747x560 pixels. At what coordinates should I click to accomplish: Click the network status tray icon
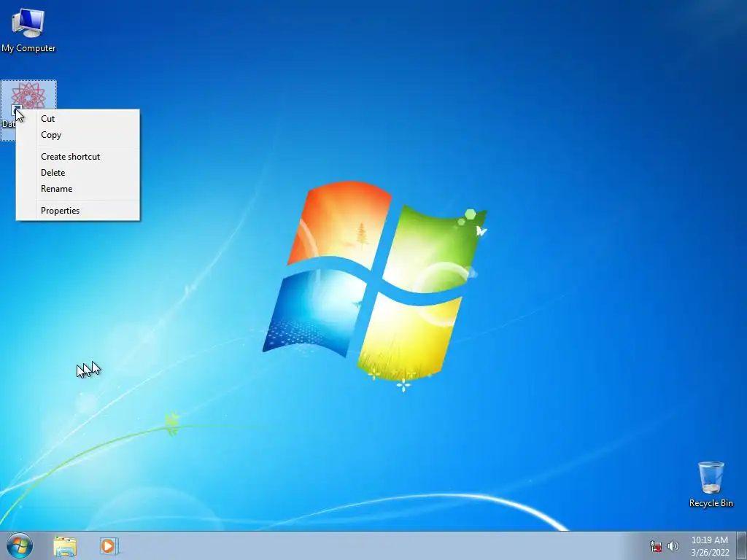656,546
